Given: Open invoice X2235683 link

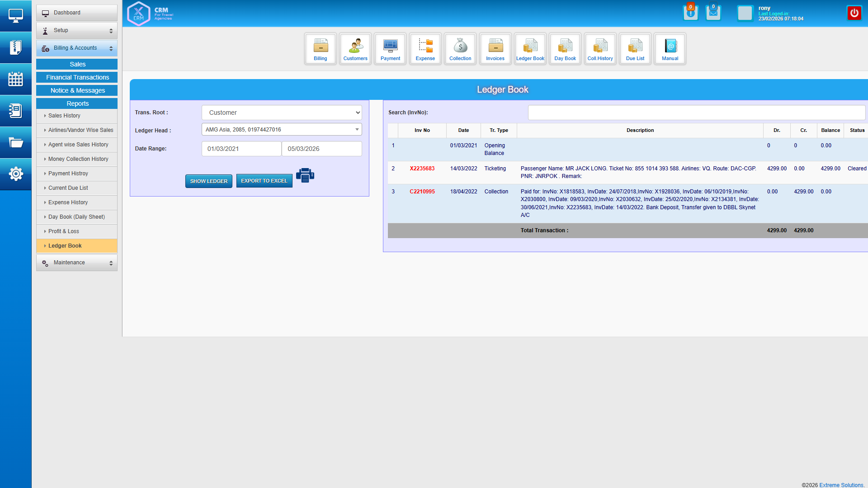Looking at the screenshot, I should (x=422, y=169).
